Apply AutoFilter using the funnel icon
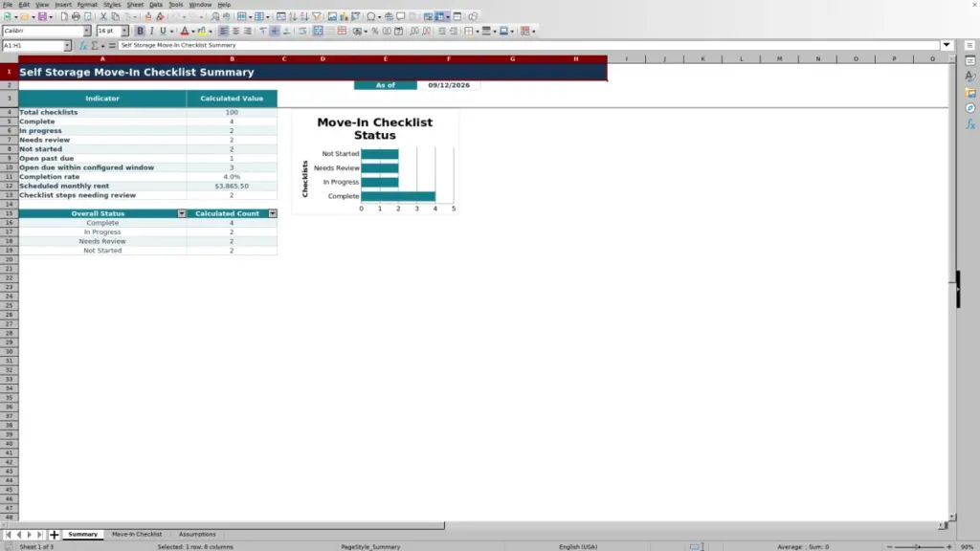Screen dimensions: 980x551 [x=317, y=16]
